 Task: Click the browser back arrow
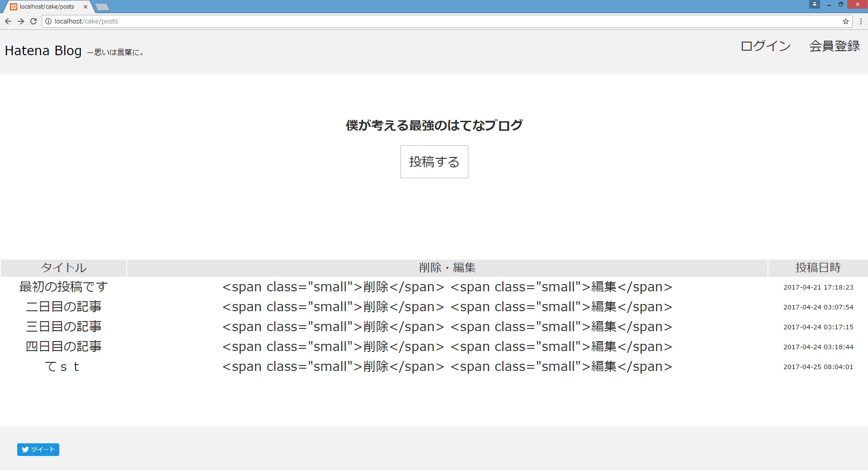8,21
